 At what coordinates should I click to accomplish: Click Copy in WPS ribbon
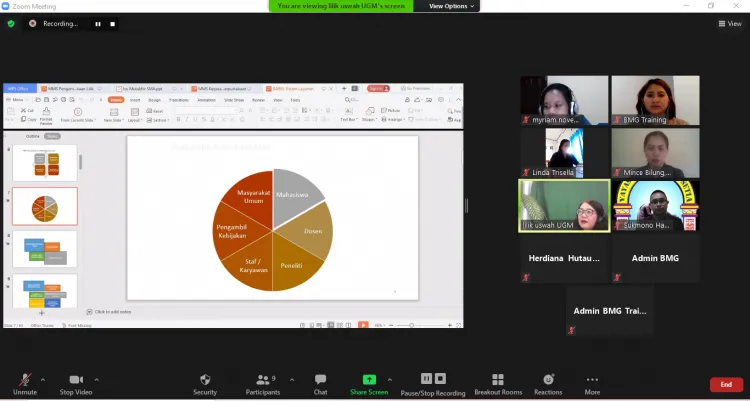tap(28, 119)
